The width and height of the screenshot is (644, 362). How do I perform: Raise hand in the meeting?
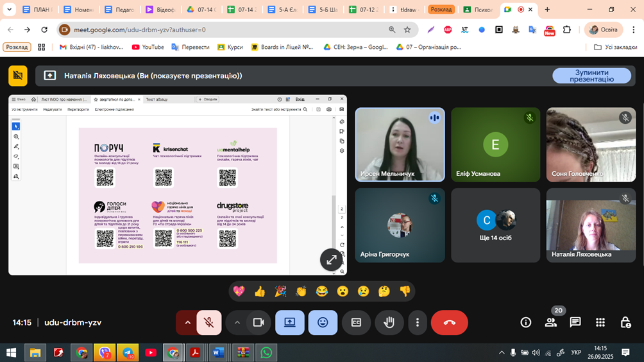point(389,323)
